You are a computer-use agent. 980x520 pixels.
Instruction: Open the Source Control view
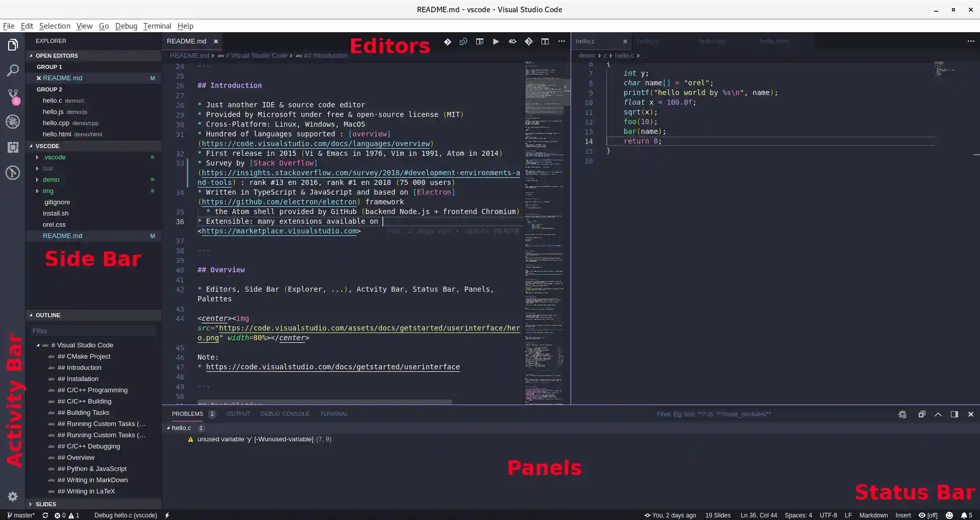pos(13,96)
